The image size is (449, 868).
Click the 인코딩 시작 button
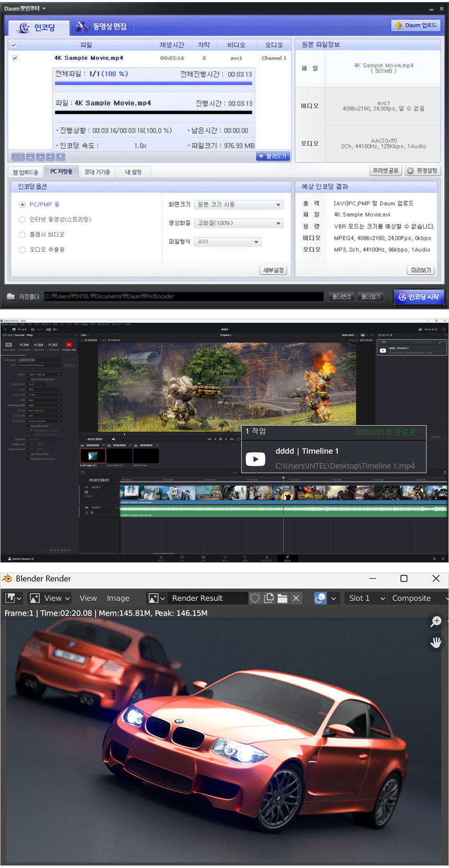(x=418, y=297)
